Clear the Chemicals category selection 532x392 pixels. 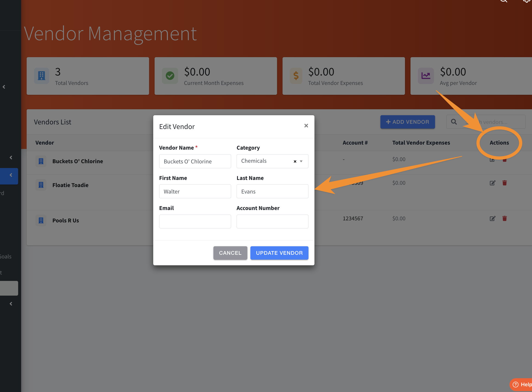pos(295,161)
